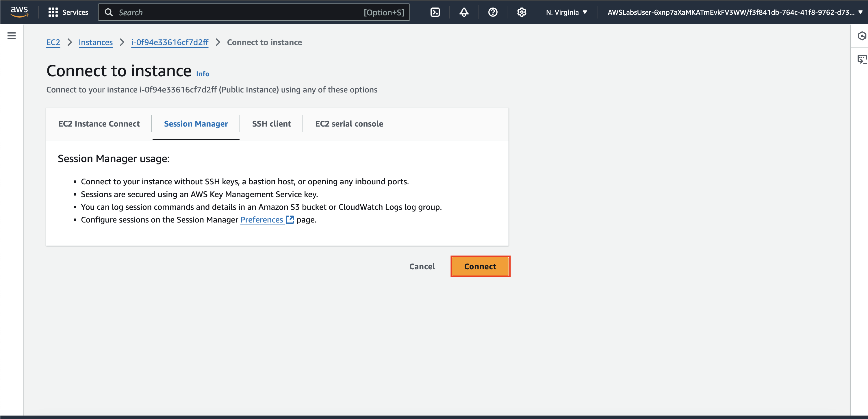Open the N. Virginia region dropdown
This screenshot has height=419, width=868.
point(566,12)
